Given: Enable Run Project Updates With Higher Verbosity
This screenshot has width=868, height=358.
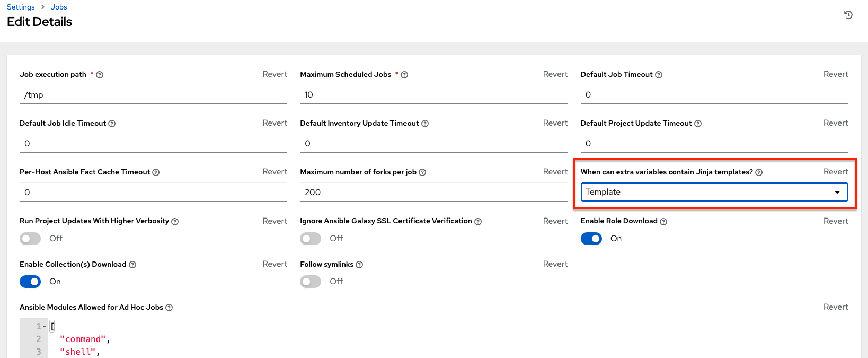Looking at the screenshot, I should [30, 239].
